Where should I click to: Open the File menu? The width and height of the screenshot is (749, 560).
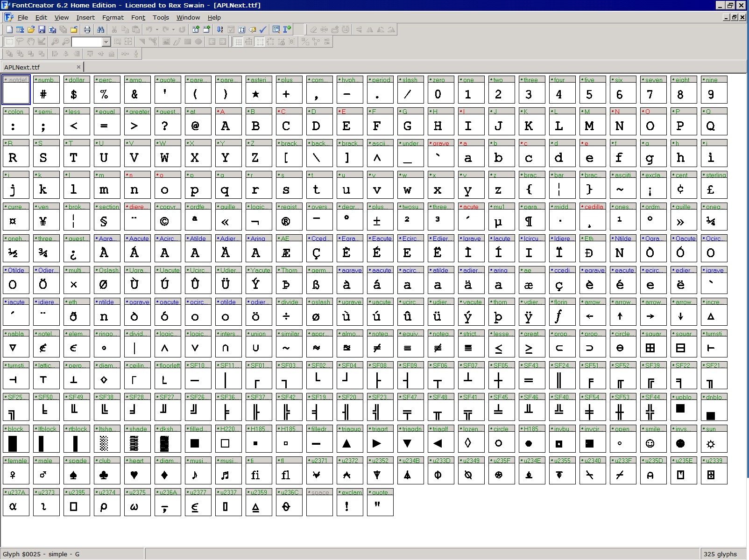pyautogui.click(x=23, y=17)
